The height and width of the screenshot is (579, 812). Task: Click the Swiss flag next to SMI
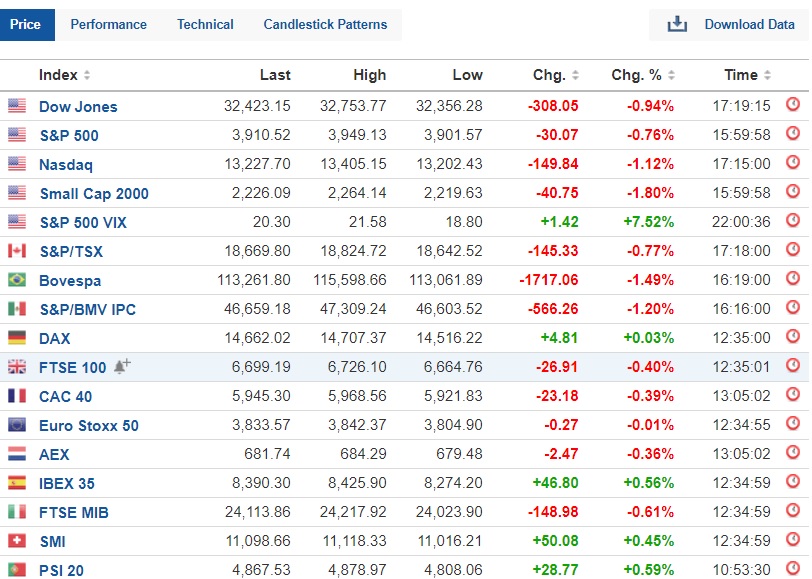[17, 541]
